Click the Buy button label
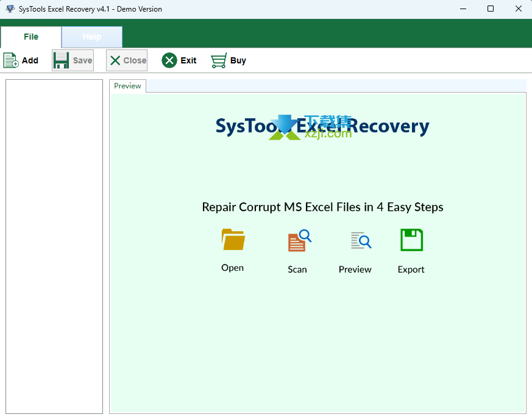Viewport: 532px width, 417px height. point(238,60)
